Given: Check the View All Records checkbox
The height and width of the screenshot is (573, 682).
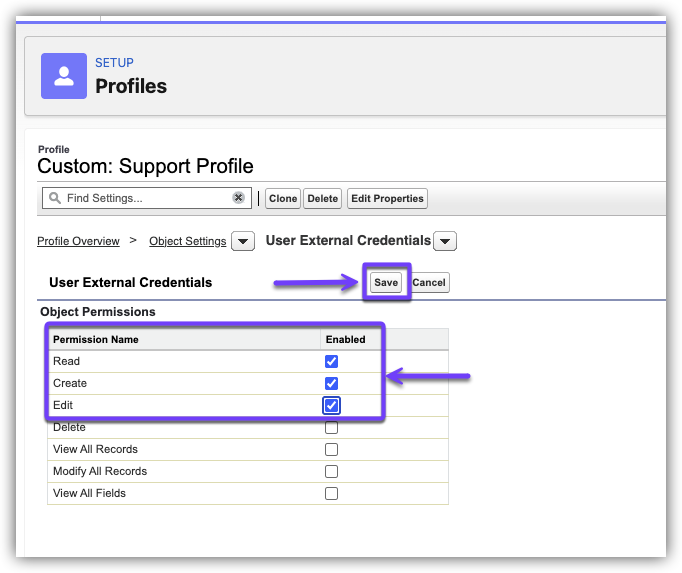Looking at the screenshot, I should point(331,450).
